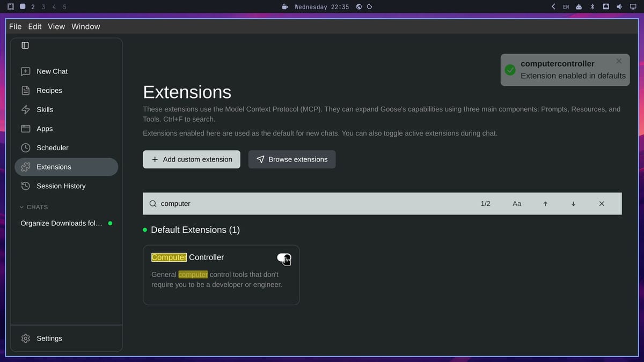Click the Apps window icon
The width and height of the screenshot is (644, 362).
pos(25,129)
